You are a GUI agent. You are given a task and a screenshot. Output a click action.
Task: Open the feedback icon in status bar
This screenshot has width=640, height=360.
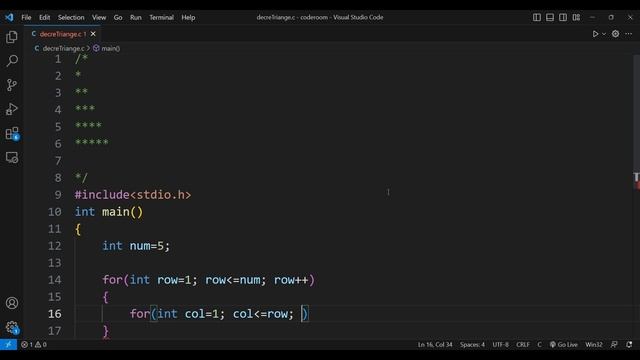pos(614,344)
